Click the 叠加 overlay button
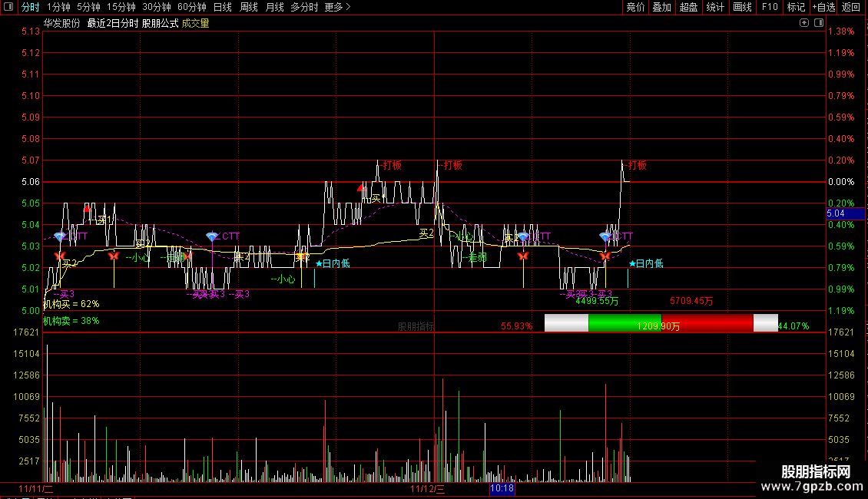The image size is (868, 499). (x=662, y=7)
